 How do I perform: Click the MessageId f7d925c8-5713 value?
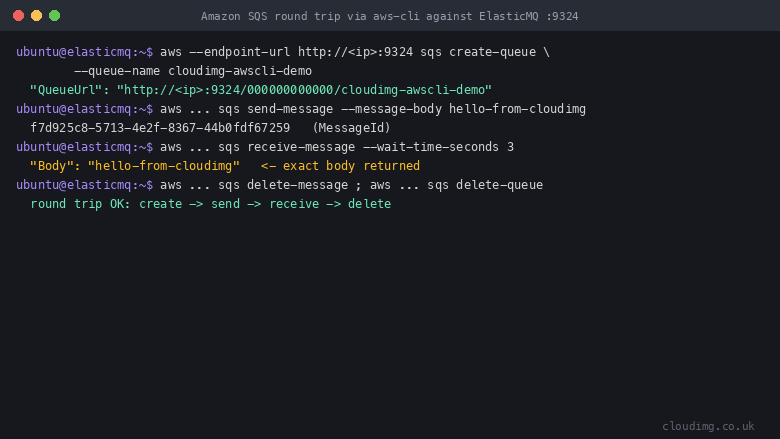[x=160, y=128]
